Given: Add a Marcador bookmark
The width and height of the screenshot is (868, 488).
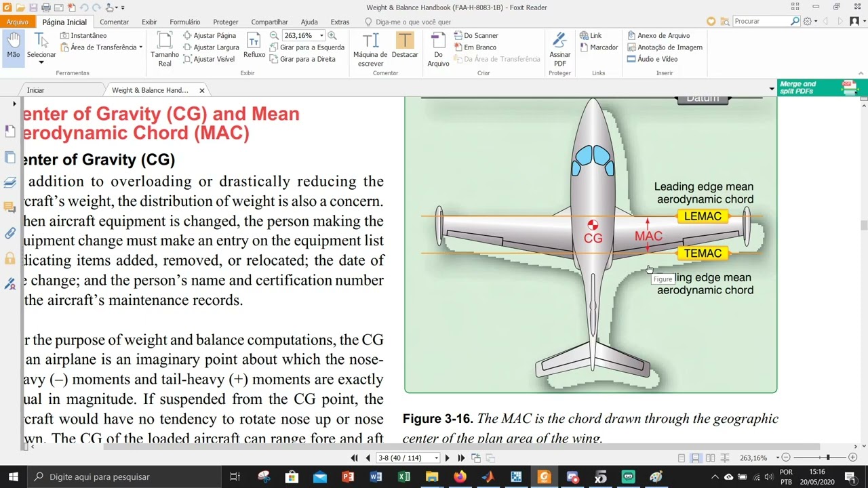Looking at the screenshot, I should click(599, 47).
